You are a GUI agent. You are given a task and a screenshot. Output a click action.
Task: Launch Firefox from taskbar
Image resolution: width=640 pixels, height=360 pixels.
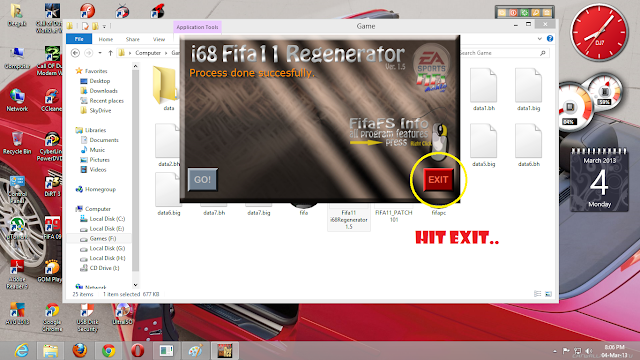click(80, 351)
